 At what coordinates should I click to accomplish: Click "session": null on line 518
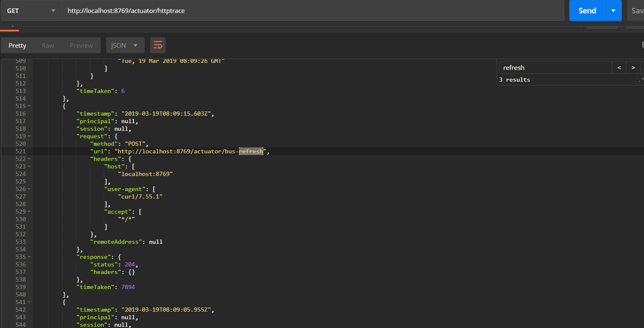pyautogui.click(x=104, y=129)
